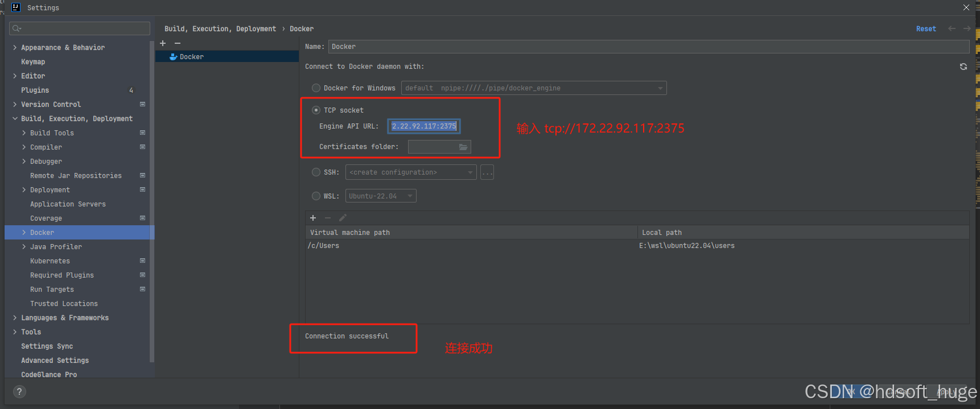Click project-level icon beside Kubernetes
This screenshot has height=409, width=980.
pos(142,261)
